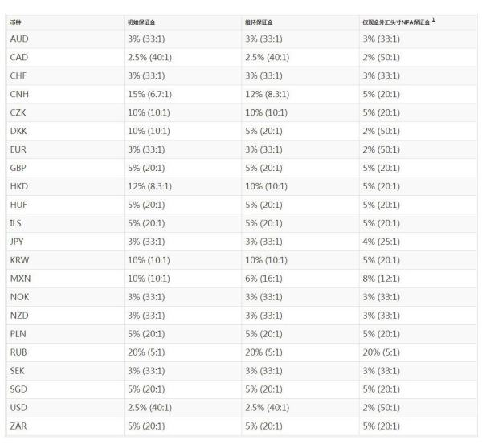The height and width of the screenshot is (448, 482).
Task: Select the USD currency cell
Action: [19, 405]
